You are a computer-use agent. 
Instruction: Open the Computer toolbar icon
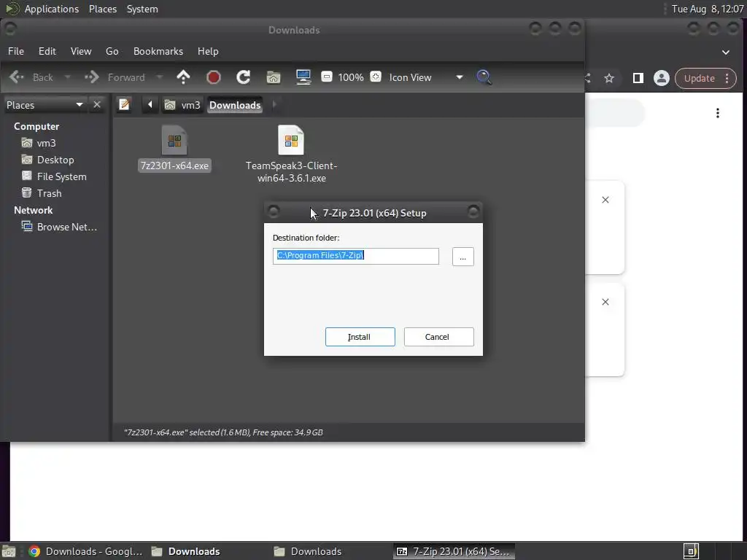(x=303, y=77)
